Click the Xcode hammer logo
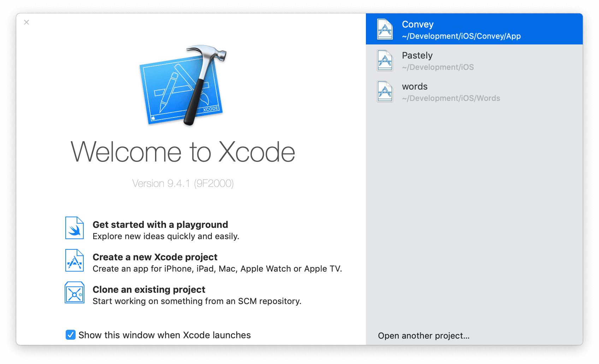The height and width of the screenshot is (364, 599). [x=183, y=85]
